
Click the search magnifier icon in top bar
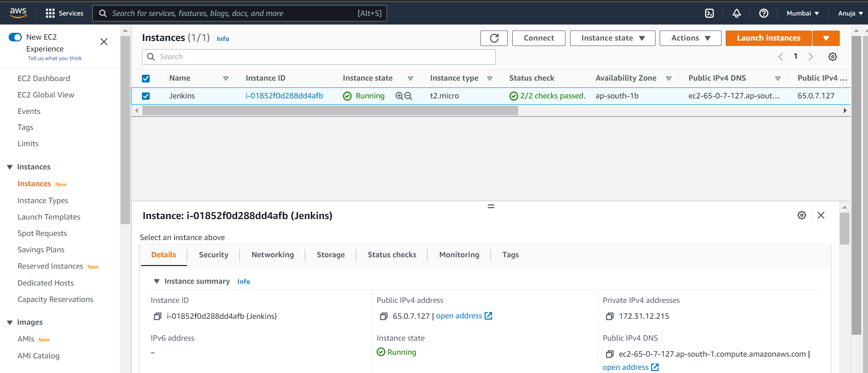(x=103, y=13)
